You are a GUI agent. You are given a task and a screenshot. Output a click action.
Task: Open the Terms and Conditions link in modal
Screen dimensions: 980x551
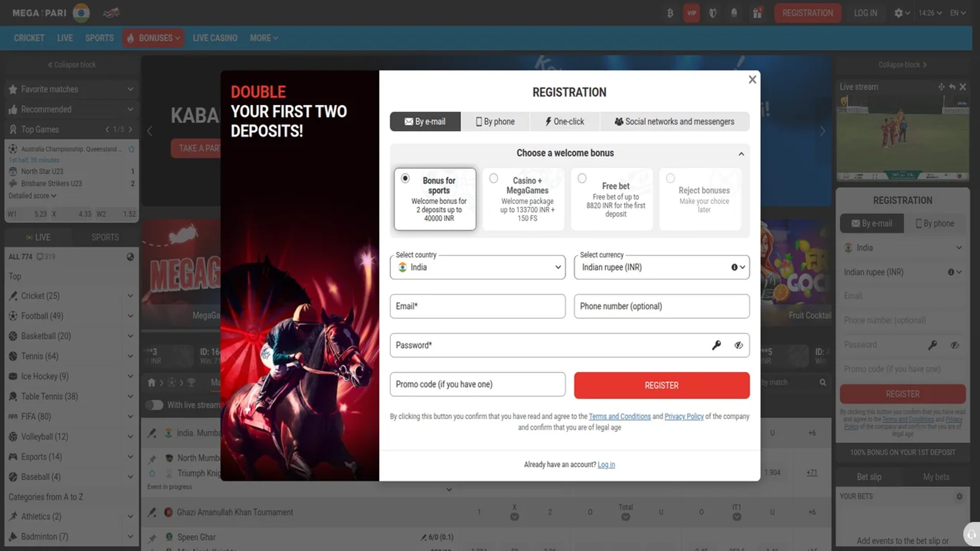pos(620,416)
